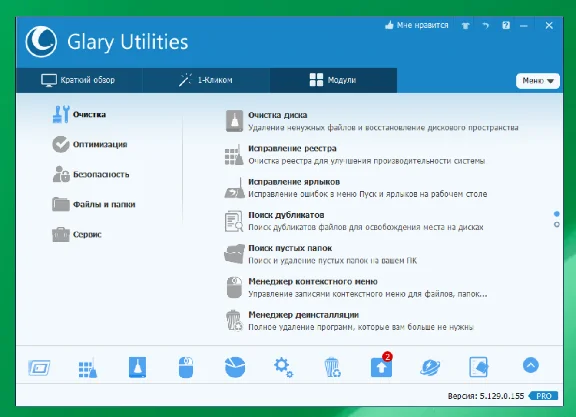Click the Glary Utilities title text
This screenshot has height=417, width=576.
click(127, 42)
